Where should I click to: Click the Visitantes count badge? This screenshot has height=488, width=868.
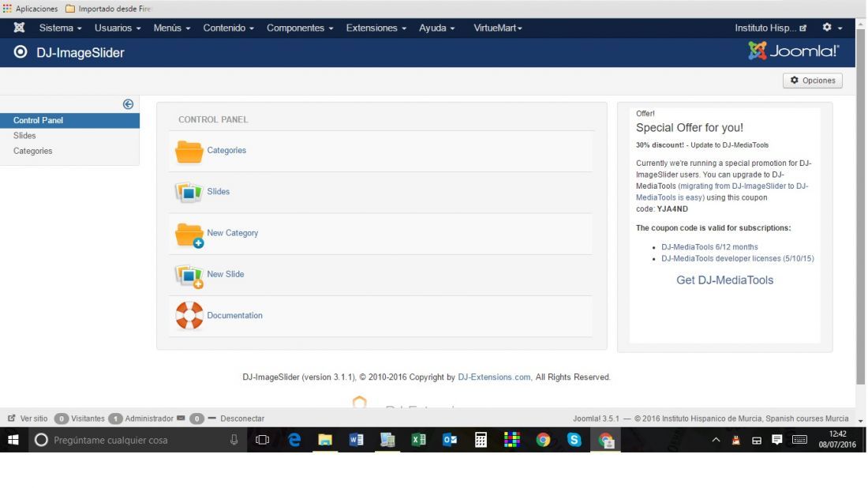[62, 419]
